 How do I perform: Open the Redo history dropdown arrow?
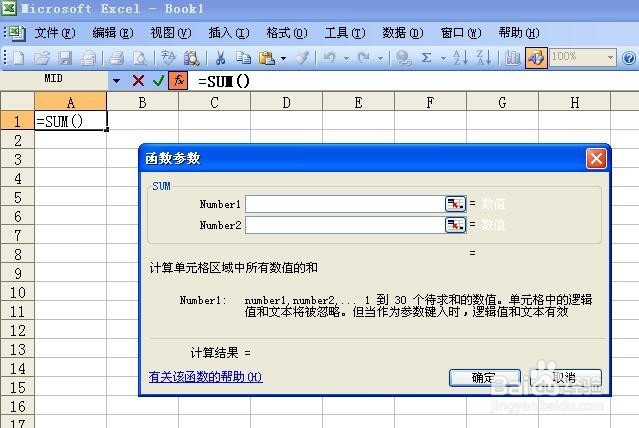pos(380,58)
